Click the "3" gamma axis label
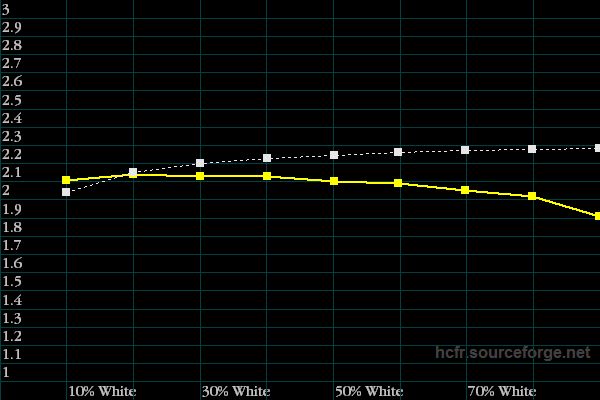Image resolution: width=600 pixels, height=400 pixels. pos(5,9)
